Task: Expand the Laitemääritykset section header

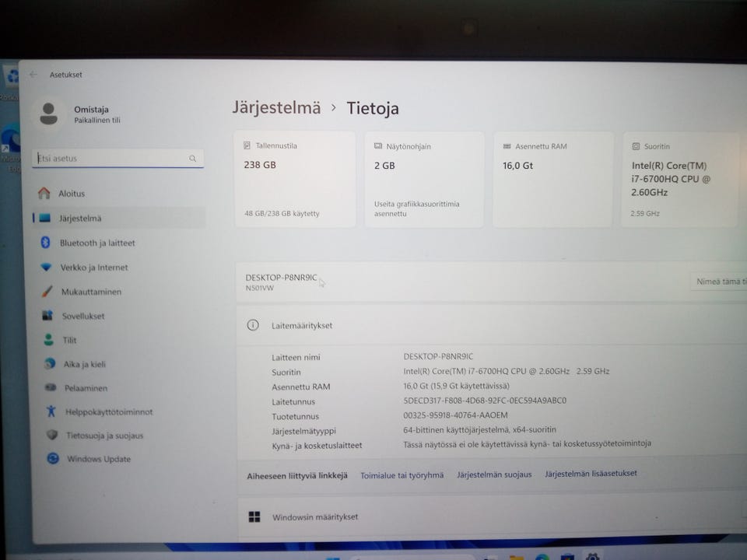Action: pos(492,325)
